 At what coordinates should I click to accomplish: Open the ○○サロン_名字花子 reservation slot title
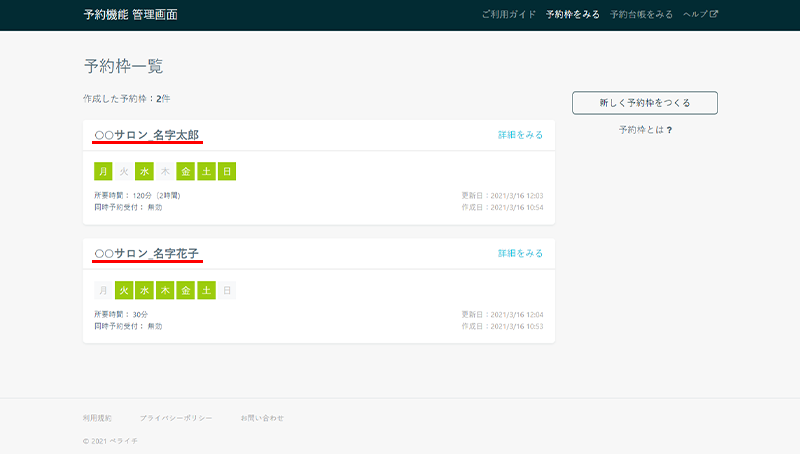(x=147, y=254)
